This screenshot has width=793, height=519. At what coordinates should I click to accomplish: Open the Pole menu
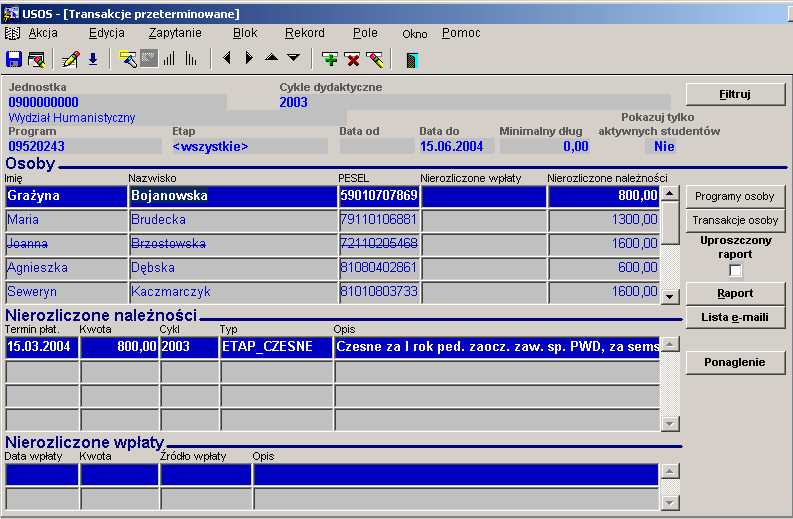[365, 33]
